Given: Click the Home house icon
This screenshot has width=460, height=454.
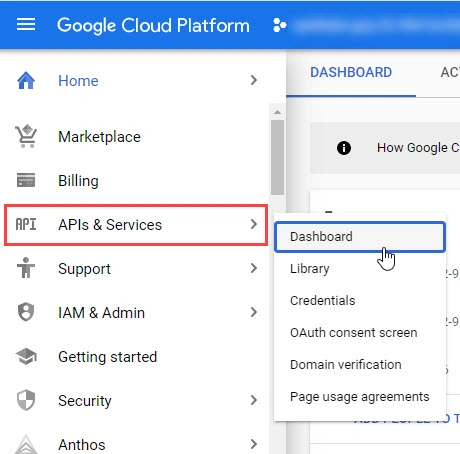Looking at the screenshot, I should pos(26,81).
